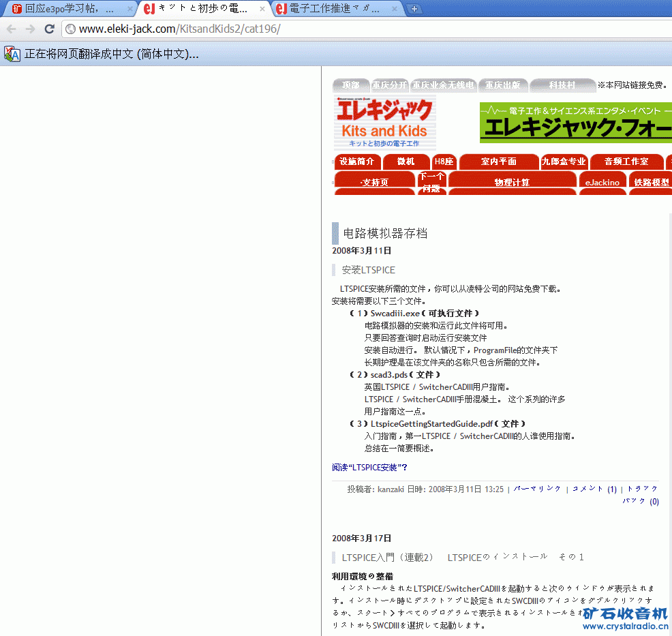Click the 电路模拟器存档 archive heading
This screenshot has width=672, height=636.
click(x=385, y=233)
